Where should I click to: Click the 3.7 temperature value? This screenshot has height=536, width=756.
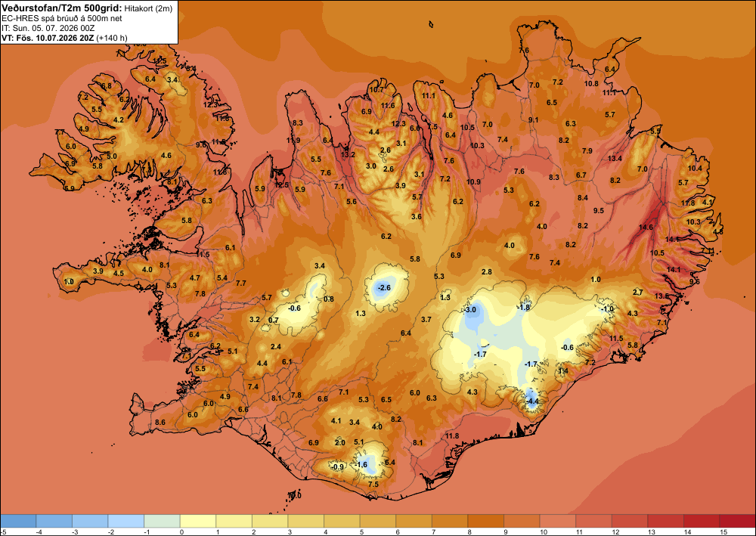[426, 319]
